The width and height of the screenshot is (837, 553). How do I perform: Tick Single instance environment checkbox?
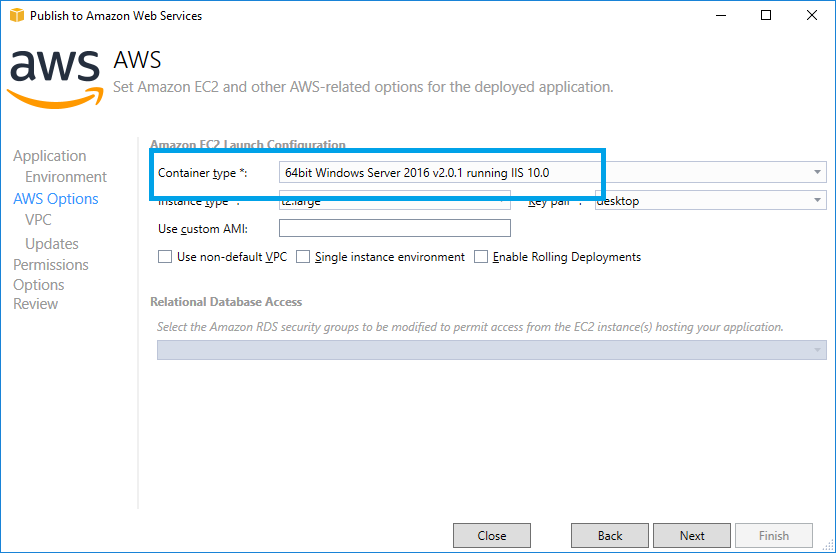point(303,257)
